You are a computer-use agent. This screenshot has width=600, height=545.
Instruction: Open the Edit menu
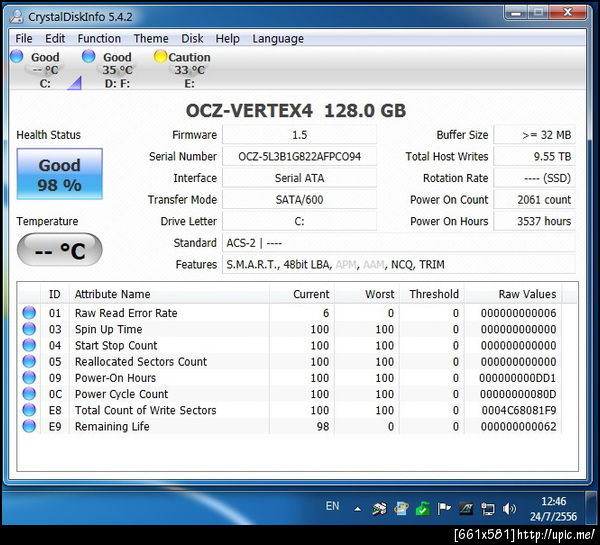(55, 38)
